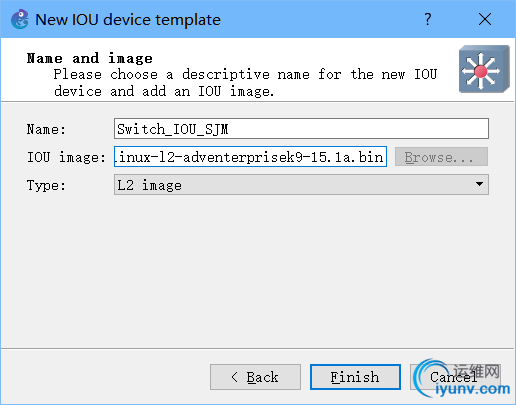The width and height of the screenshot is (516, 405).
Task: Click the multilayer switch device icon
Action: (484, 69)
